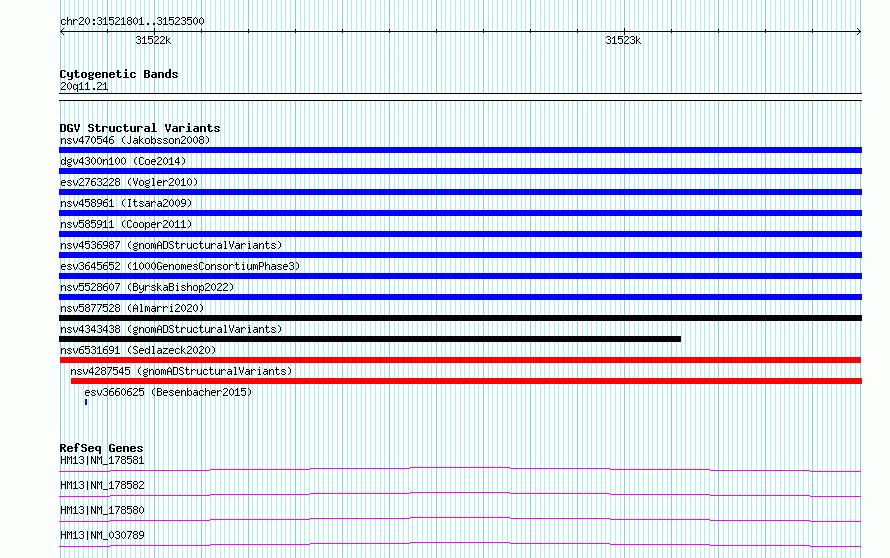This screenshot has height=558, width=890.
Task: Open the HM13|NM_178581 transcript
Action: click(102, 460)
